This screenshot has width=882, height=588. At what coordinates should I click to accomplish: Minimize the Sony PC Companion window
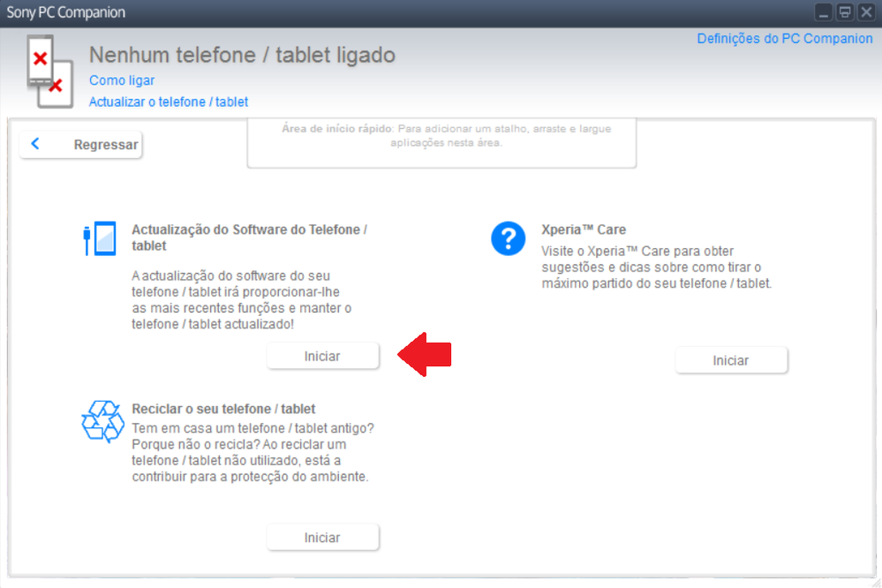(x=824, y=12)
